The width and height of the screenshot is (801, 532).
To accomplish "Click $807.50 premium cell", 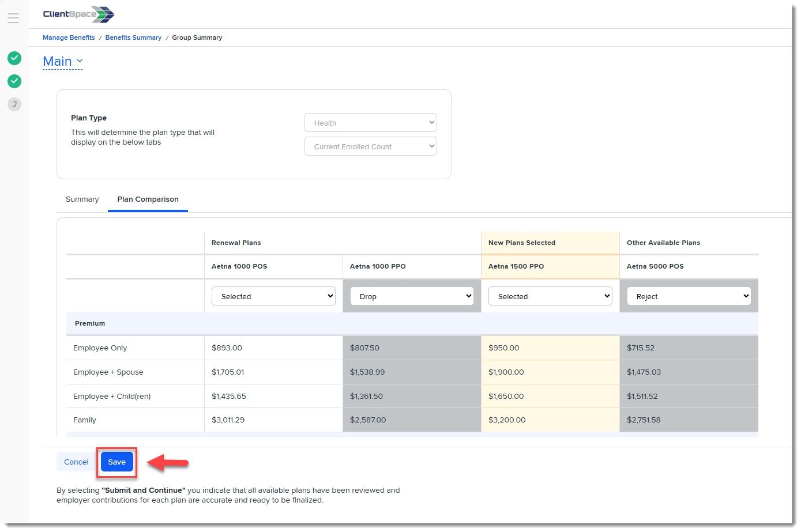I will click(x=412, y=348).
